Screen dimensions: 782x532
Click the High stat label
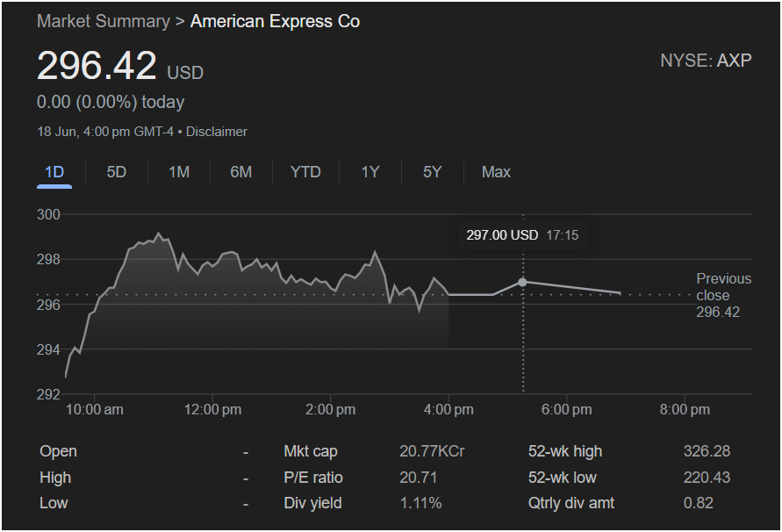coord(55,478)
